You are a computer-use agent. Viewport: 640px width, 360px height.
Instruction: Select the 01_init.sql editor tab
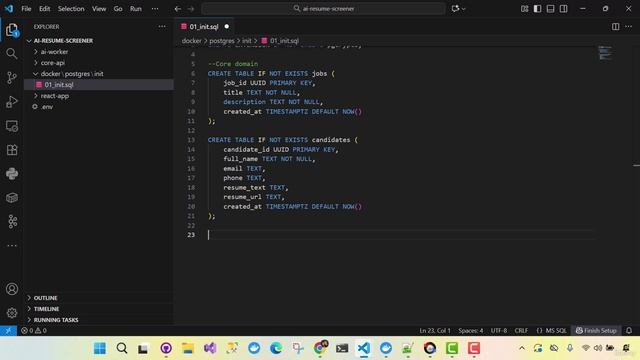click(x=205, y=27)
